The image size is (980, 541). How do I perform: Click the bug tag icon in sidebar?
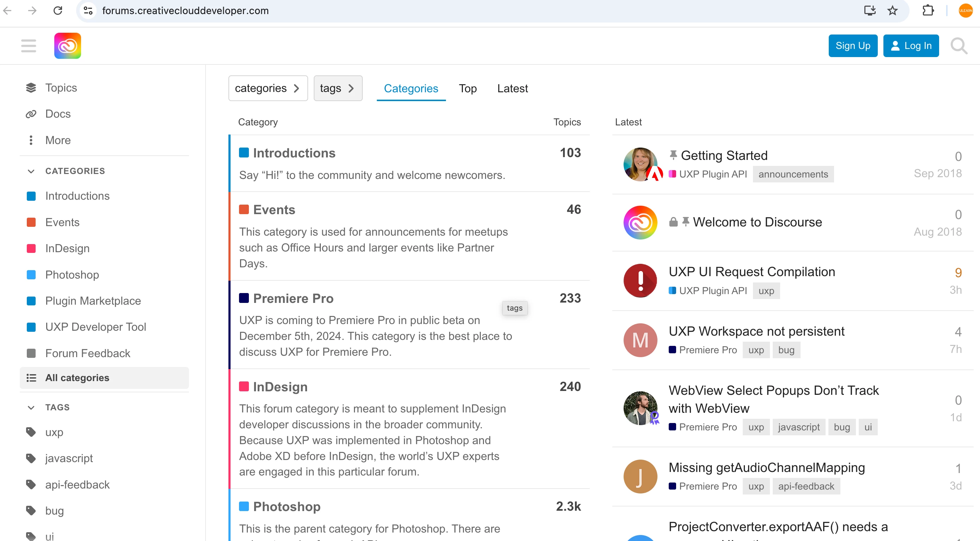[x=31, y=511]
